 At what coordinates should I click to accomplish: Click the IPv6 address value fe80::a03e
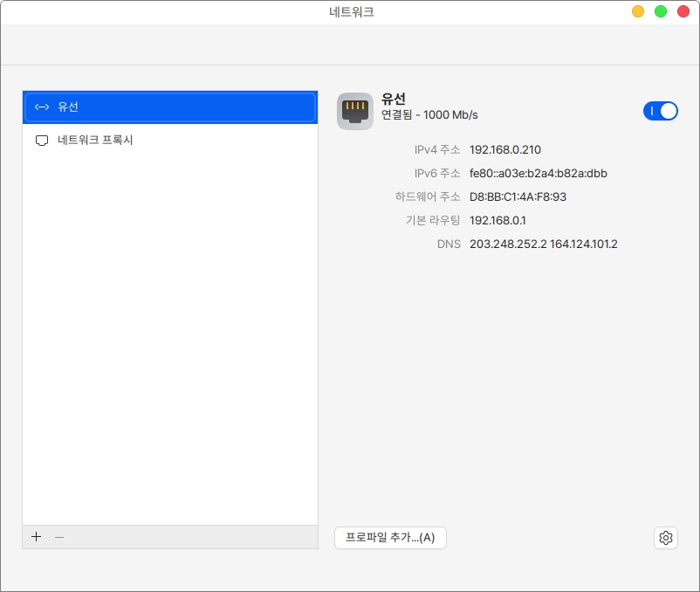pos(538,174)
